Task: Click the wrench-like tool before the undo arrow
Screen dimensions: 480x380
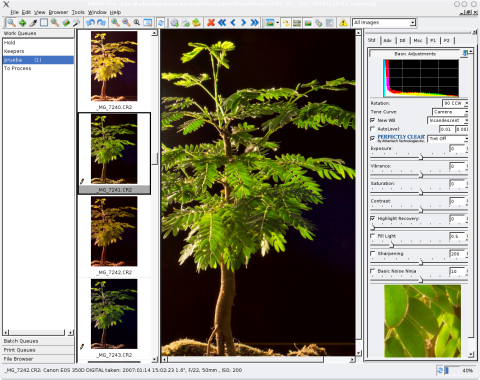Action: [x=77, y=23]
